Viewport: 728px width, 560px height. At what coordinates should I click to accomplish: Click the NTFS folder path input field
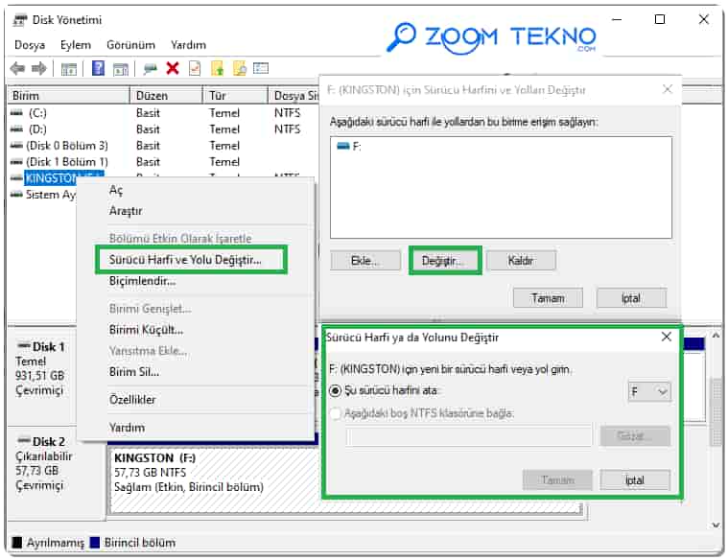click(x=469, y=435)
